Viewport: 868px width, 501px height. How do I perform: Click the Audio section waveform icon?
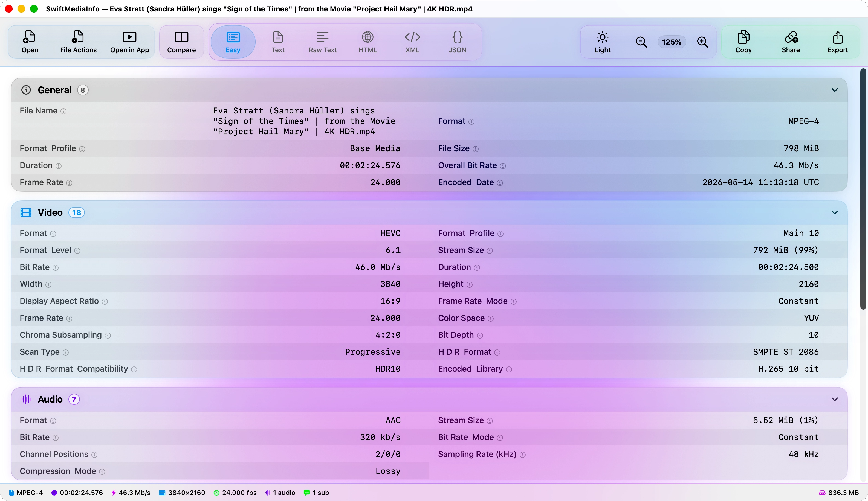pos(26,400)
